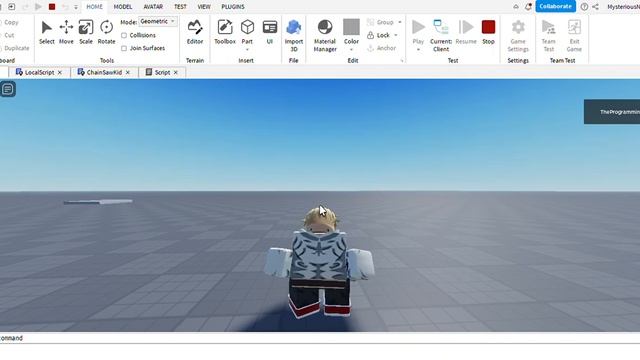Open the MODEL ribbon tab

click(123, 7)
